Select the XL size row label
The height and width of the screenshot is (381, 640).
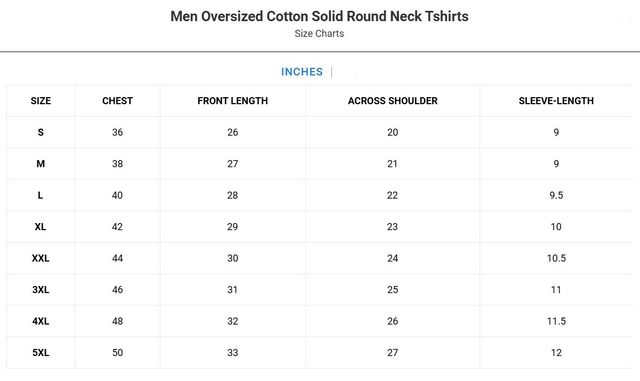40,227
